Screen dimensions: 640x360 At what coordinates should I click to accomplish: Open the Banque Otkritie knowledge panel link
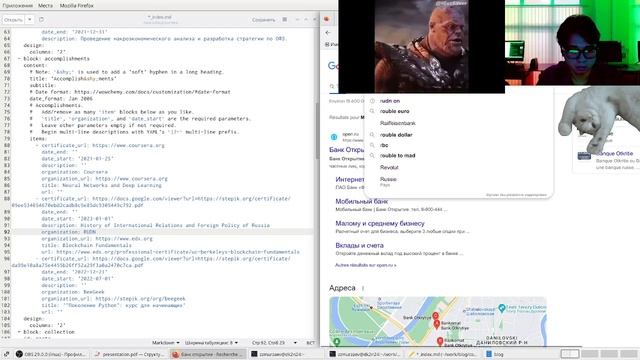pos(615,153)
